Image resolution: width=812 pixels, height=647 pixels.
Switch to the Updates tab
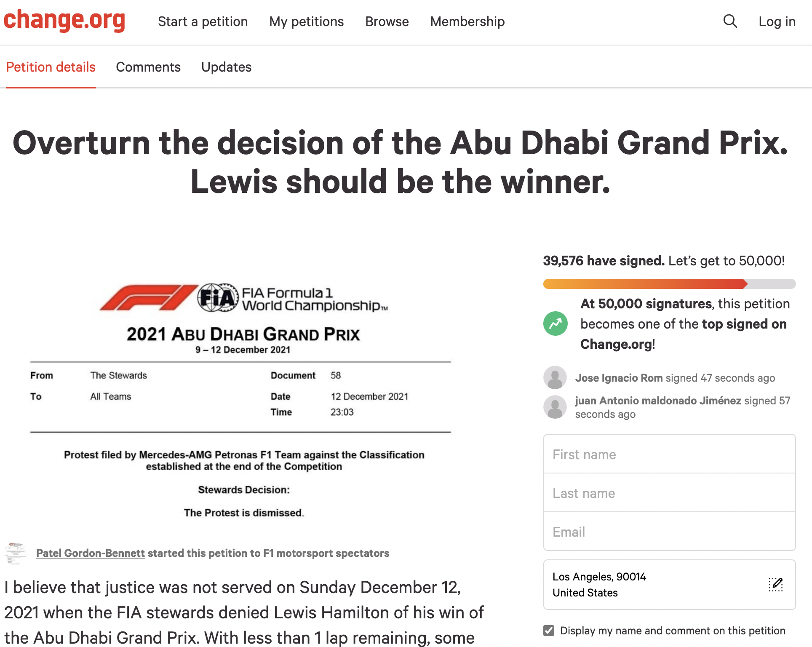tap(226, 67)
